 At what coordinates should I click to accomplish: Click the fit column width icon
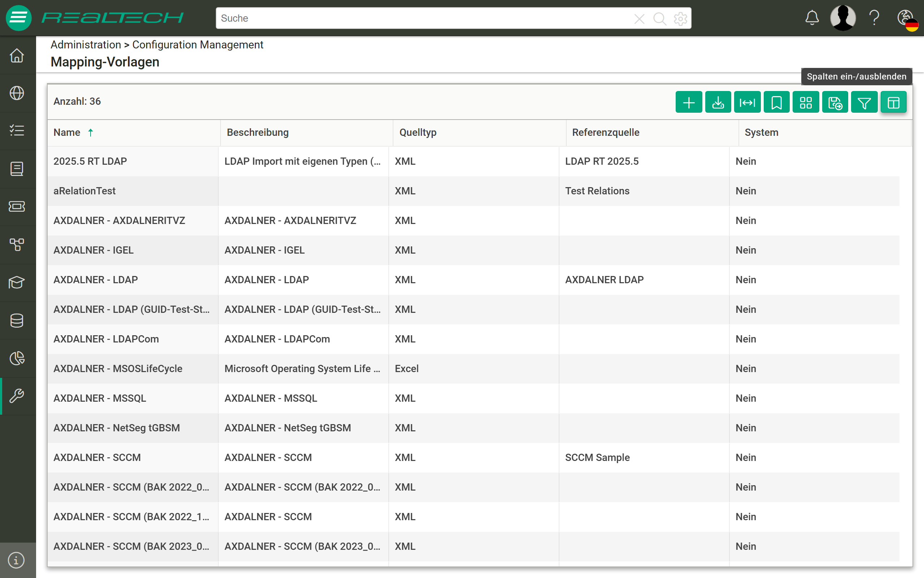coord(747,103)
